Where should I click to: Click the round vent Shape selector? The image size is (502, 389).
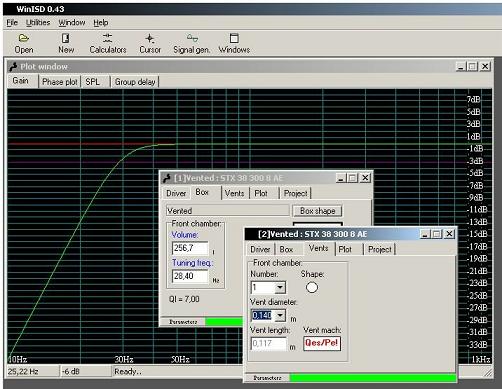[x=312, y=287]
